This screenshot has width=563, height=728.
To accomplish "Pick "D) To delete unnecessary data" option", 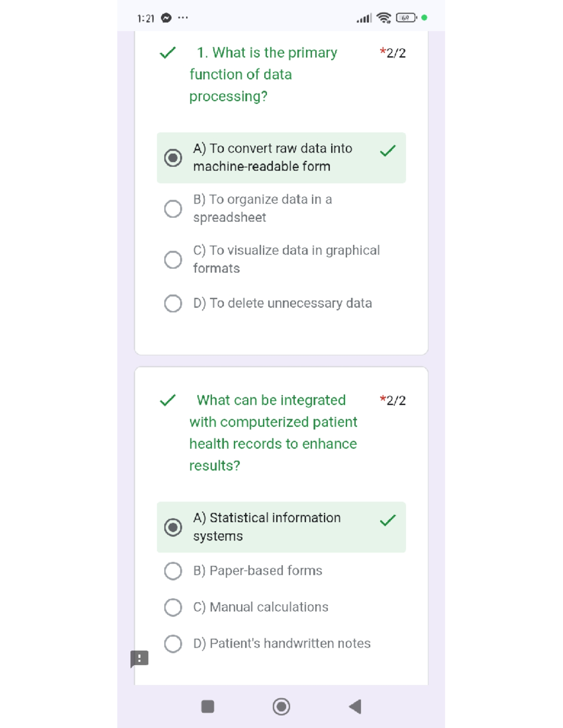I will pos(173,303).
